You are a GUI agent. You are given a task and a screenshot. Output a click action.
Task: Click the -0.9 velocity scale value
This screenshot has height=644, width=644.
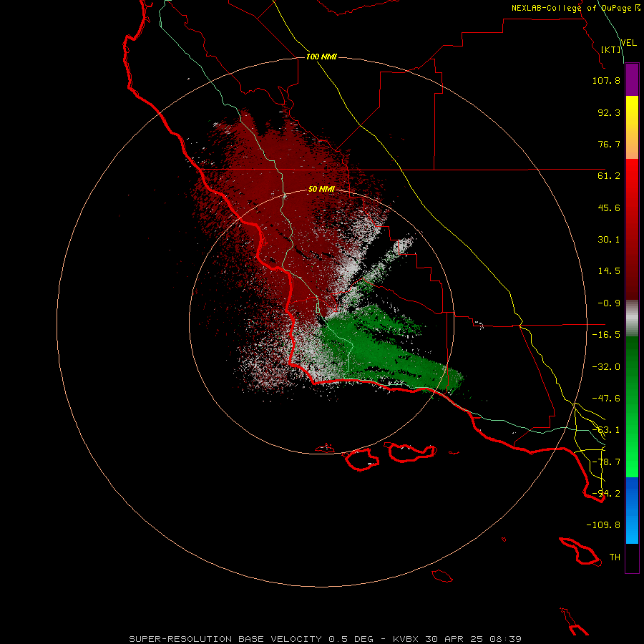[x=609, y=303]
